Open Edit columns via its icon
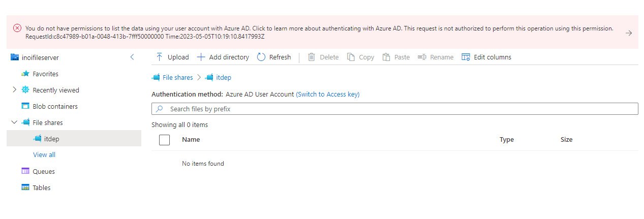 466,57
